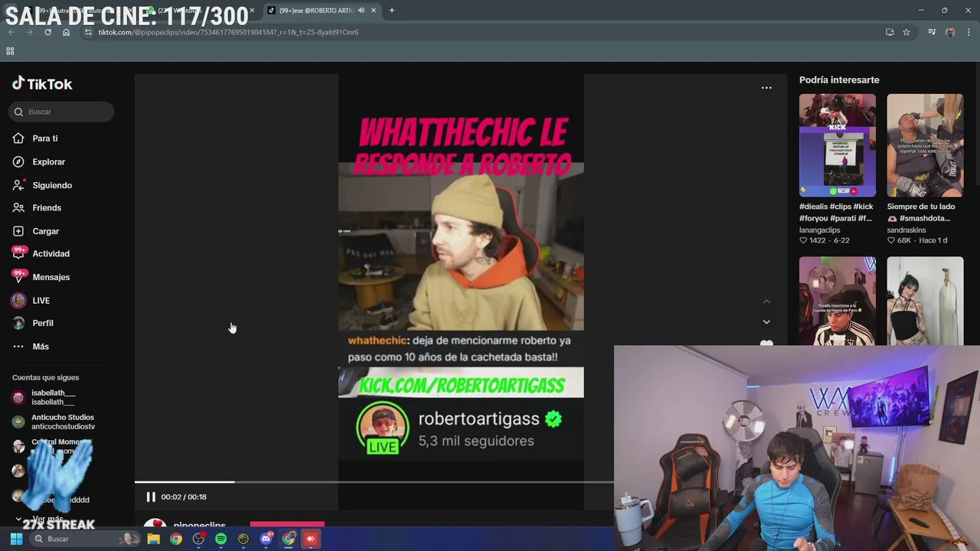980x551 pixels.
Task: Open Siempre de tu lado suggested video thumbnail
Action: tap(925, 145)
